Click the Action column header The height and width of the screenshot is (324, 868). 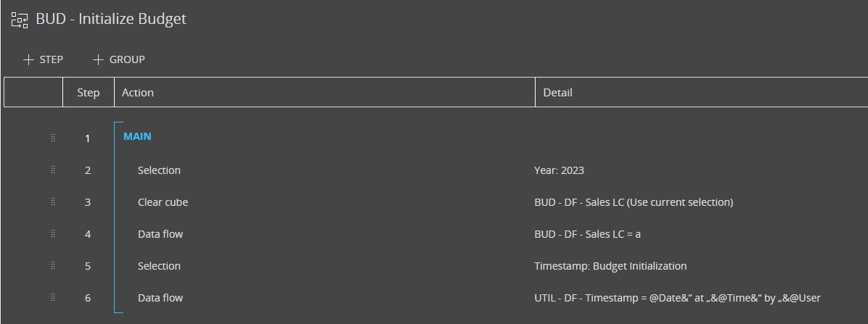(x=138, y=93)
